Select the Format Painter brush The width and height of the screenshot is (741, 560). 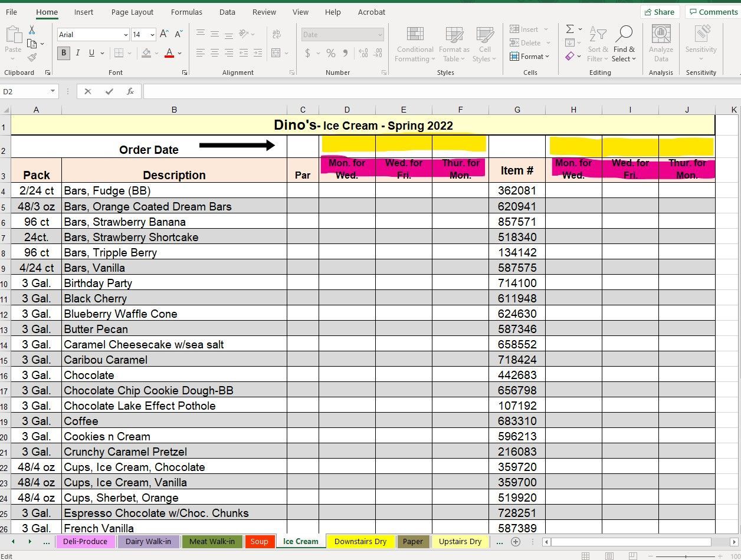click(32, 58)
